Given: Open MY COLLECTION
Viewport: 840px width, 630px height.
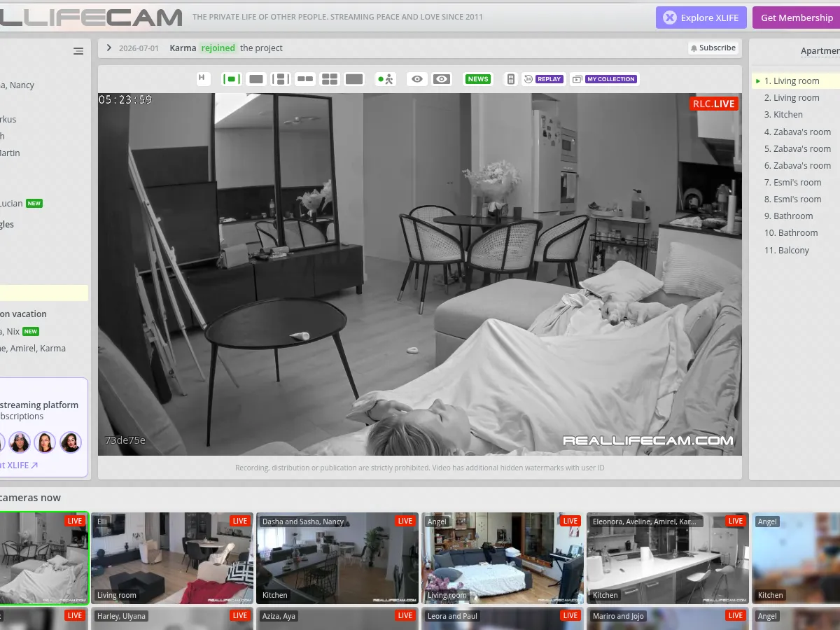Looking at the screenshot, I should (x=604, y=79).
